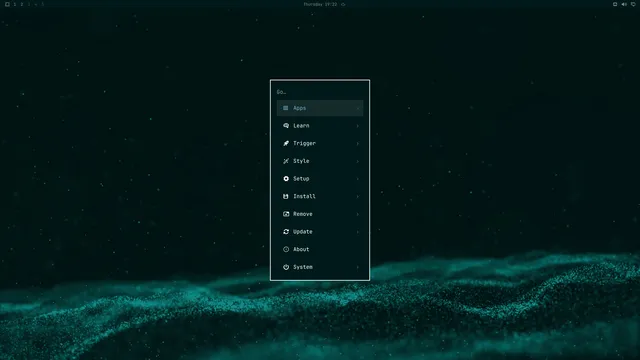Click the About info icon

pyautogui.click(x=286, y=249)
